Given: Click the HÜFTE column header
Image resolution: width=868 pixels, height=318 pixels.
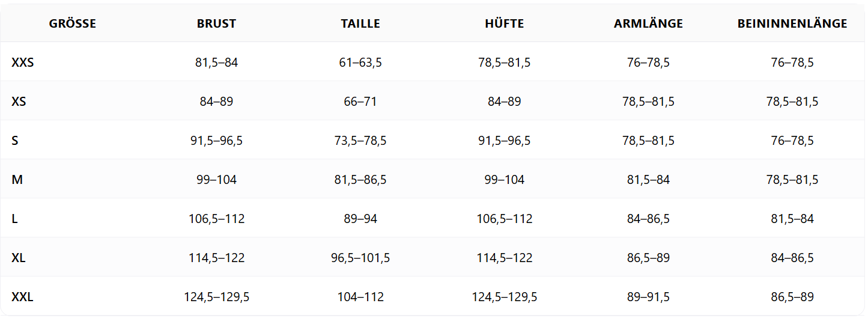Looking at the screenshot, I should click(505, 24).
